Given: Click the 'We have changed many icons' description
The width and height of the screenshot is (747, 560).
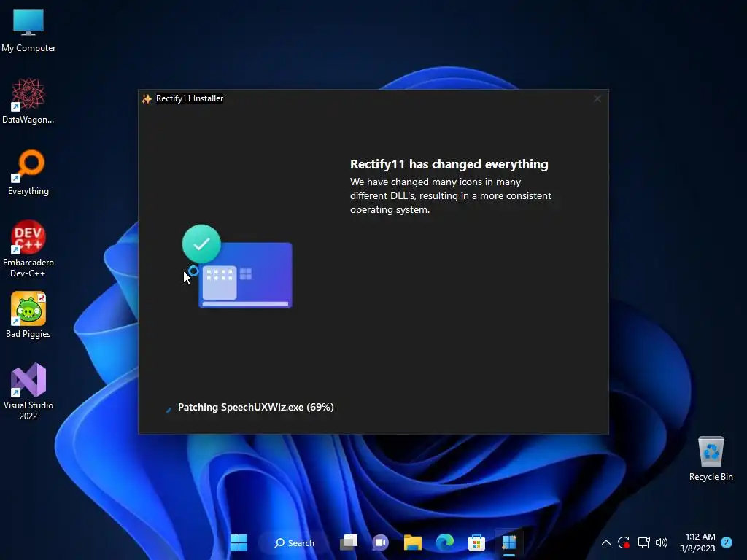Looking at the screenshot, I should 451,195.
